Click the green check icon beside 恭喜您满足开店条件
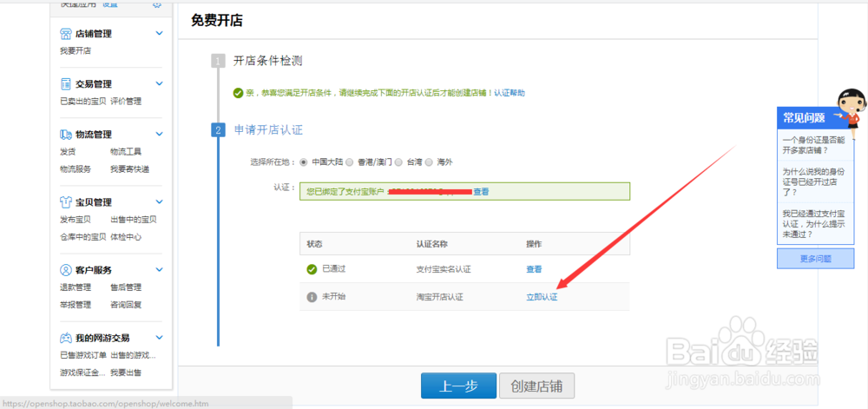The image size is (868, 409). coord(238,93)
